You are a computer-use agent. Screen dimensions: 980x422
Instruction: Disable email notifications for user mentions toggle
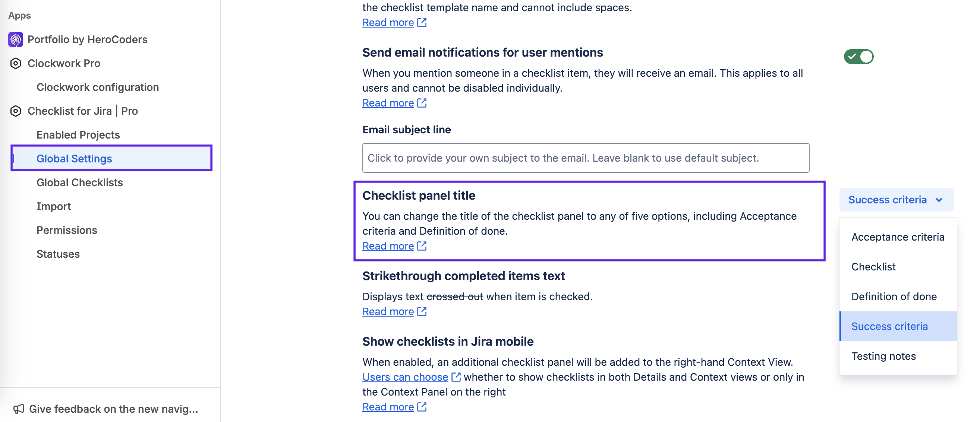pyautogui.click(x=858, y=57)
